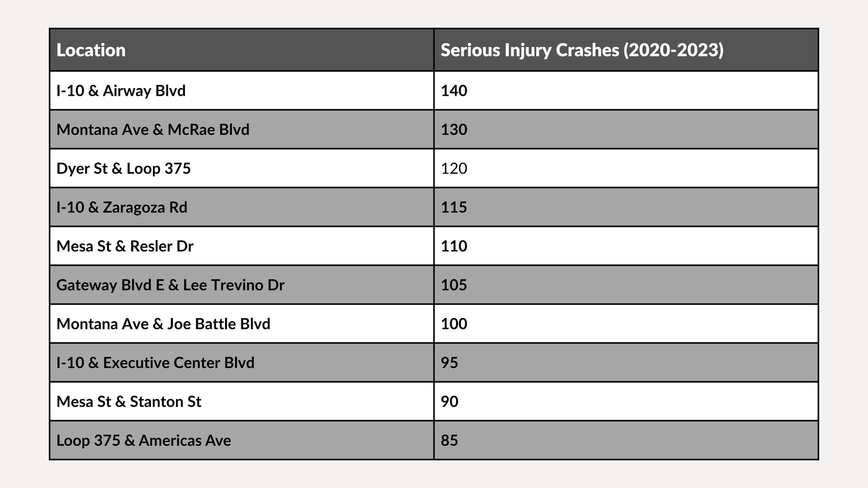
Task: Click the value 95 cell
Action: [626, 362]
